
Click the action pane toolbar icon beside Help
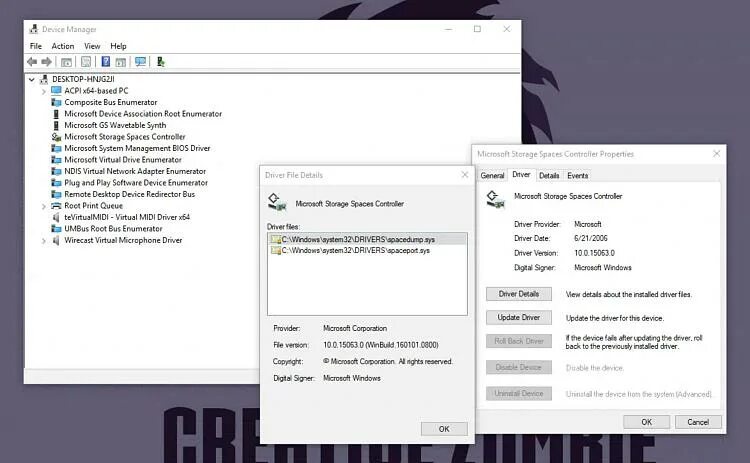[121, 62]
